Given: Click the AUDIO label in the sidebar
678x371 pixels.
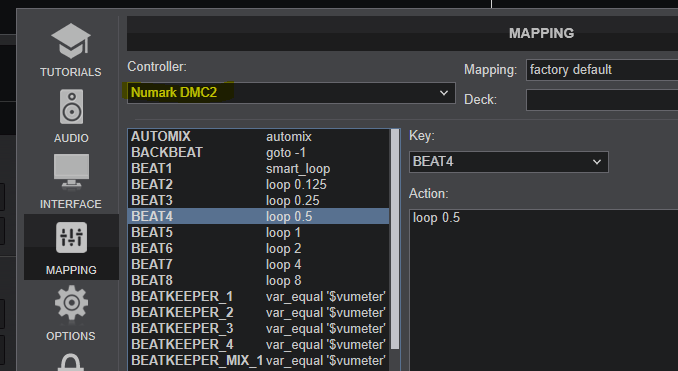Looking at the screenshot, I should pos(71,138).
